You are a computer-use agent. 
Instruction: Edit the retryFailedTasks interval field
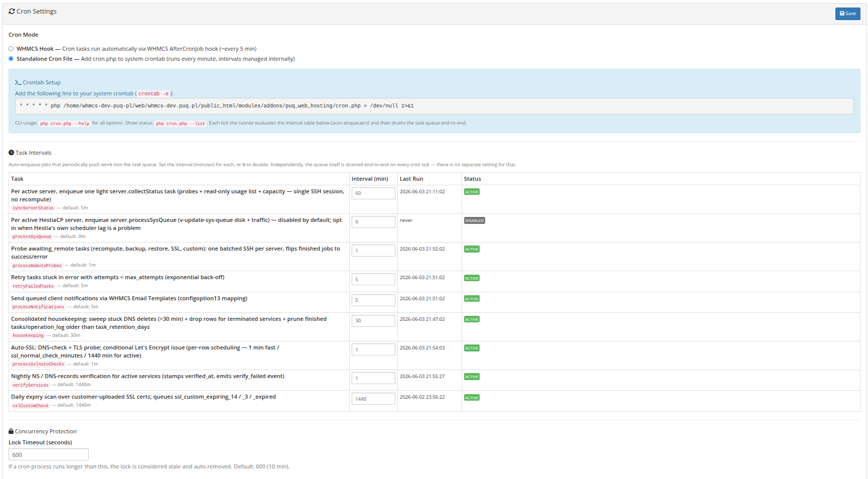point(373,279)
